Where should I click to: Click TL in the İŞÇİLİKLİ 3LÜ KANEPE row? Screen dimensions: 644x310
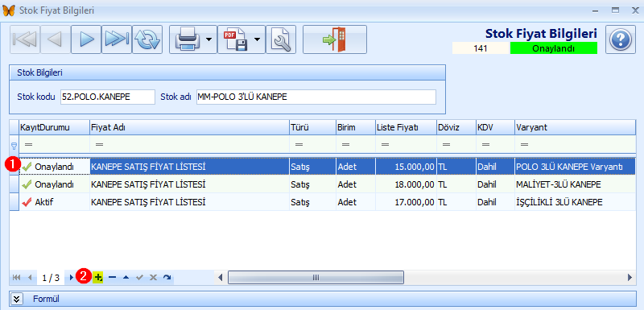[x=456, y=202]
